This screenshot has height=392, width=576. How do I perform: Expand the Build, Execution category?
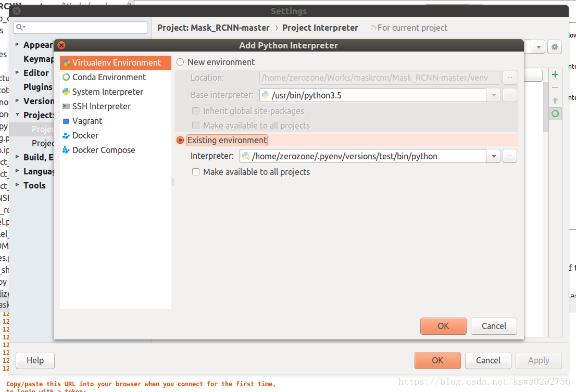pyautogui.click(x=17, y=157)
